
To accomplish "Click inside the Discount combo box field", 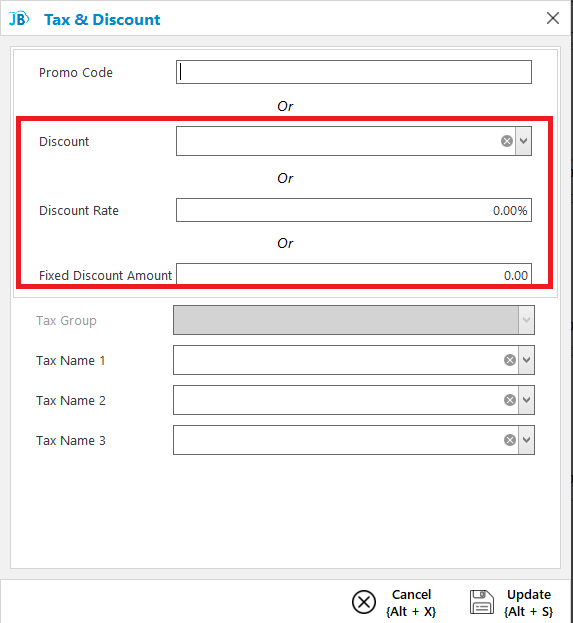I will pyautogui.click(x=338, y=141).
